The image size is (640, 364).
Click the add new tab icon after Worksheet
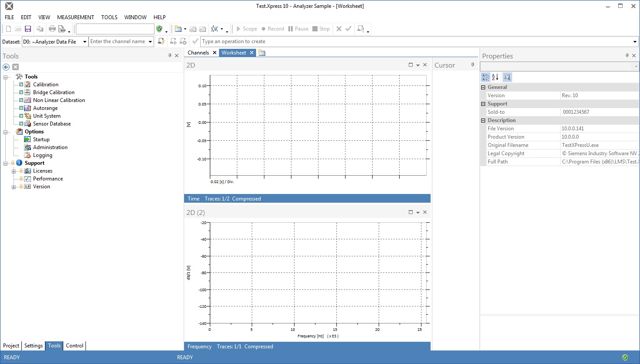262,53
